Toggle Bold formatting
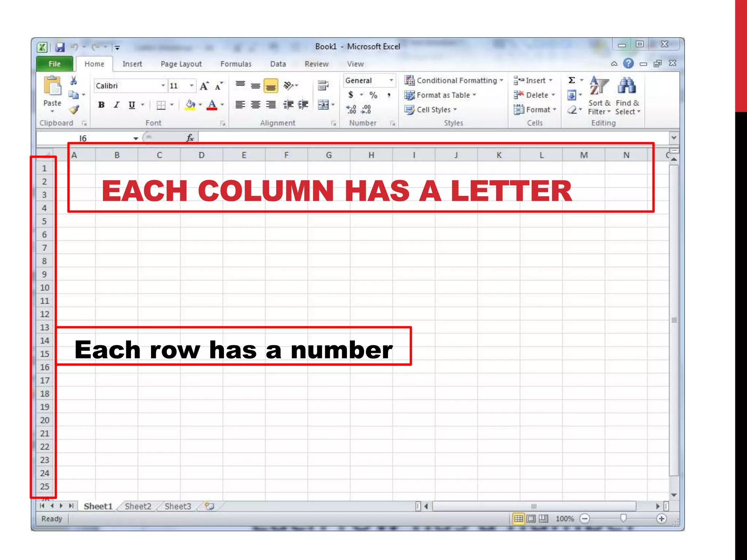 click(x=101, y=105)
